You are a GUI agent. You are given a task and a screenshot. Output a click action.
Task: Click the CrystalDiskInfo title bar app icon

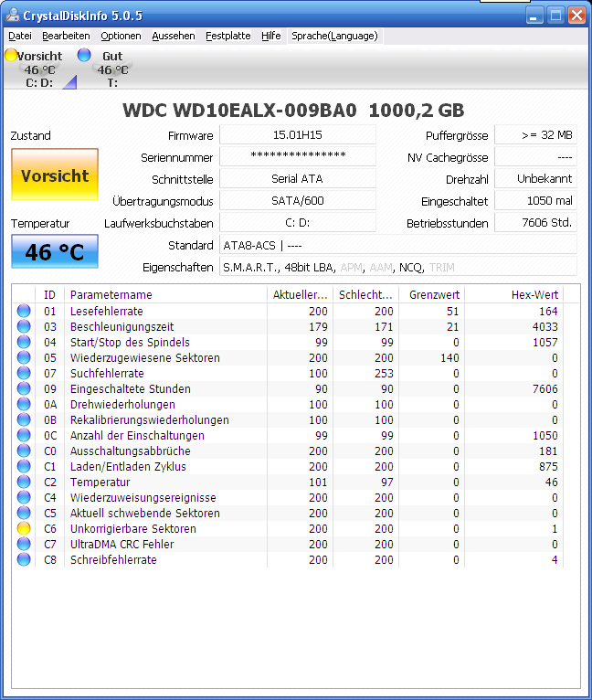click(13, 16)
